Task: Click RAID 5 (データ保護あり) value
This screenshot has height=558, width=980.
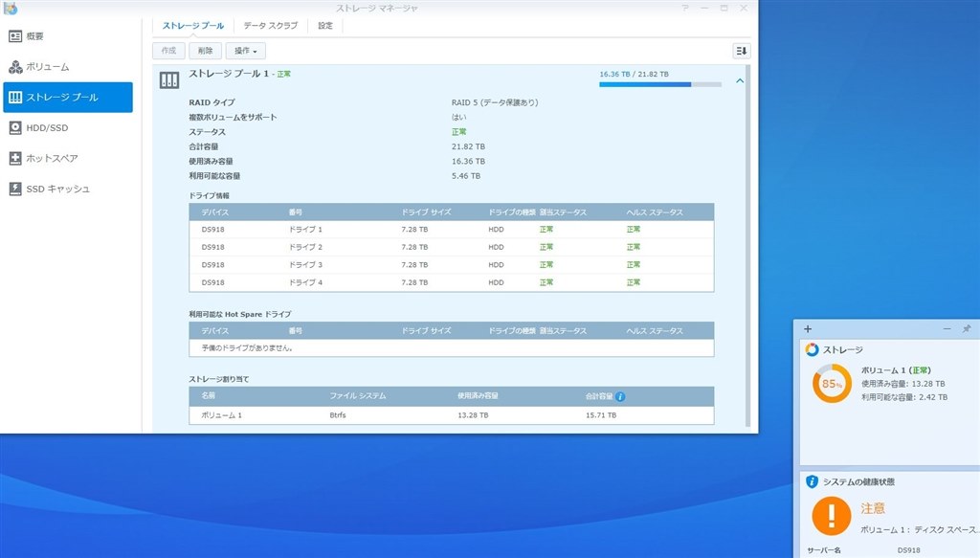Action: pyautogui.click(x=495, y=102)
